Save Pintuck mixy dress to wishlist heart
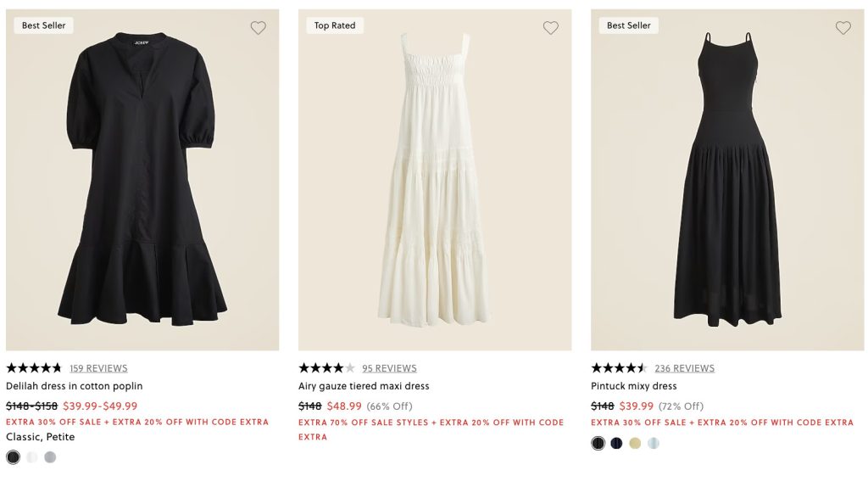 pyautogui.click(x=843, y=28)
